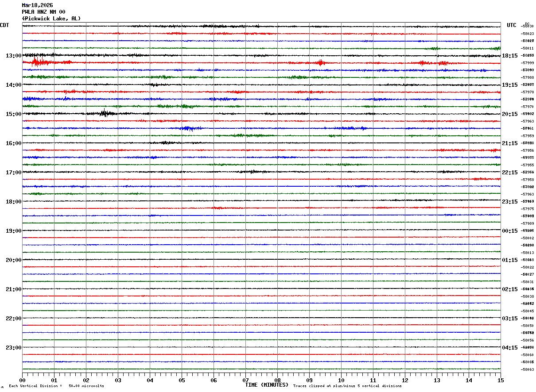Click minute 15 on the bottom axis
This screenshot has height=392, width=536.
(501, 380)
